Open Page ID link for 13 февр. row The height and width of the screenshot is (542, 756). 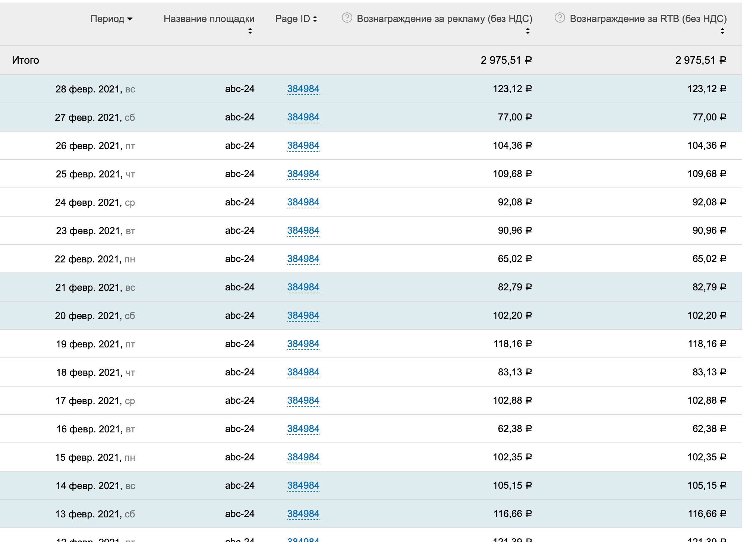point(303,514)
